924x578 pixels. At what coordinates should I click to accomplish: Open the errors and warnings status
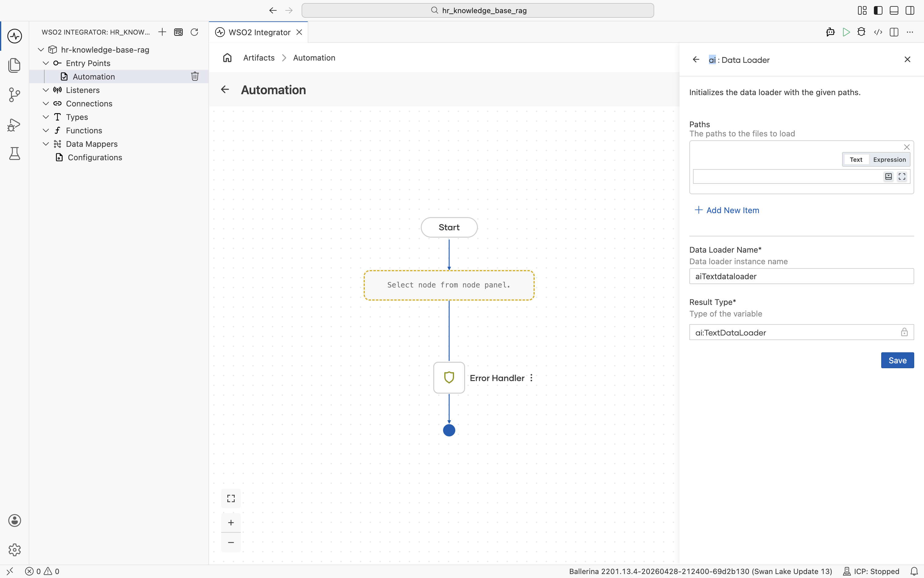(42, 572)
